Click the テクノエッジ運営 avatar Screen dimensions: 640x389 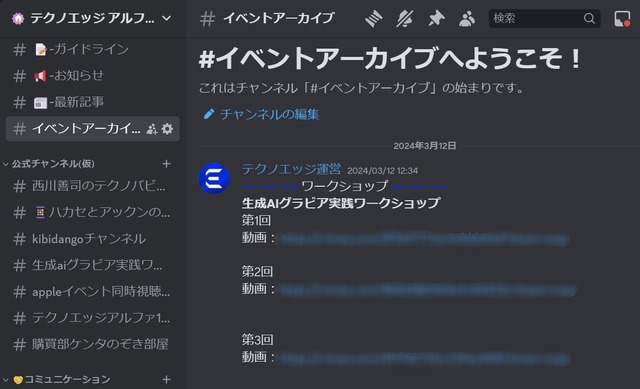pyautogui.click(x=214, y=178)
